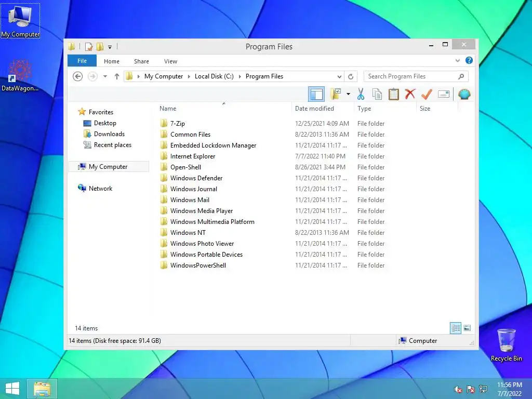Click the folder options toolbar icon
The width and height of the screenshot is (532, 399).
pyautogui.click(x=336, y=94)
